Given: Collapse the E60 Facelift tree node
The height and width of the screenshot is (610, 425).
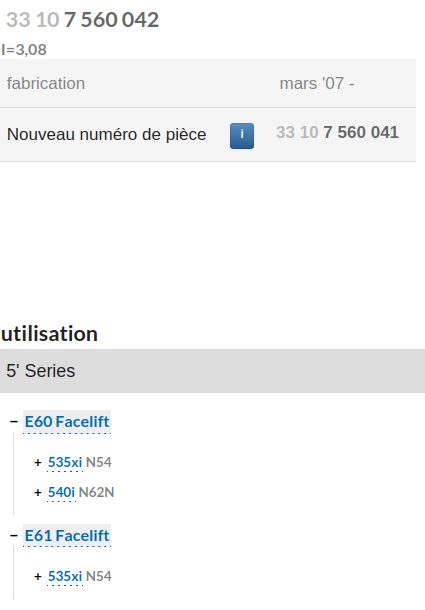Looking at the screenshot, I should (x=14, y=422).
